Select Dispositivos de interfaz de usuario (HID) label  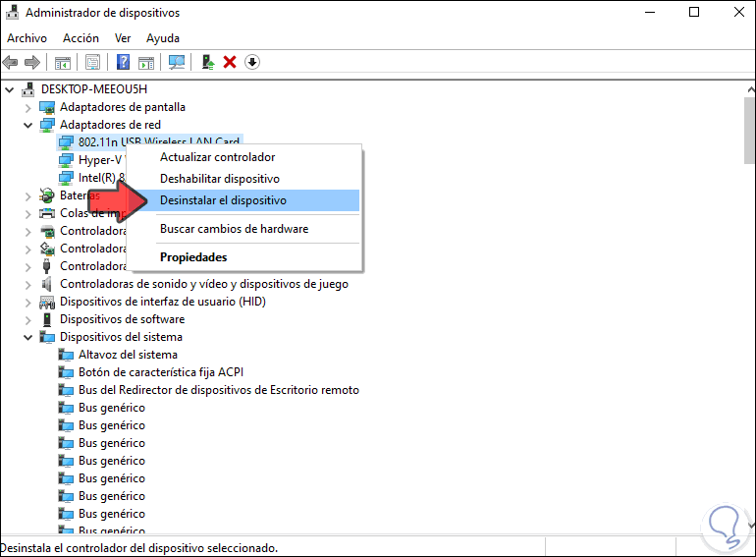click(163, 302)
